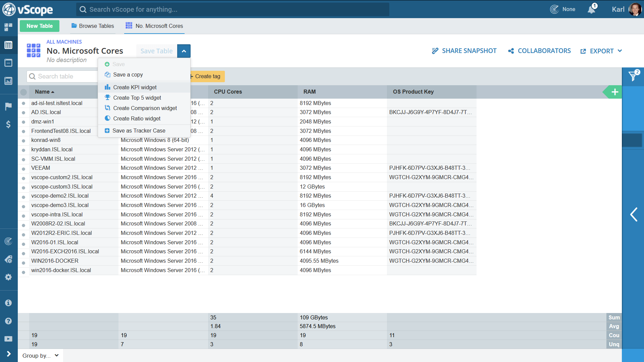Open the filter funnel panel
Screen dimensions: 644x362
pos(633,76)
